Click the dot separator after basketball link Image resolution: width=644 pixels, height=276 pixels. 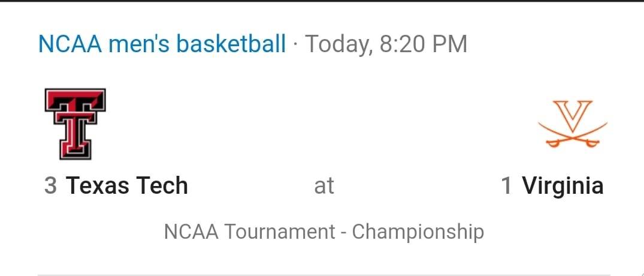[x=295, y=44]
